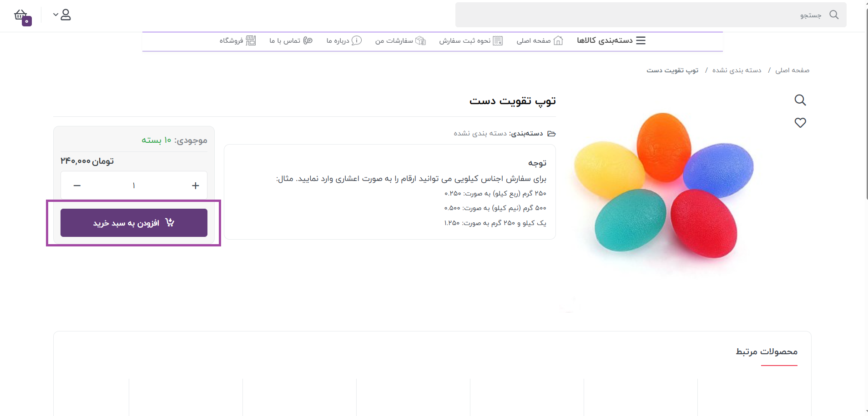Open the دسته‌بندی کالاها hamburger menu

611,40
